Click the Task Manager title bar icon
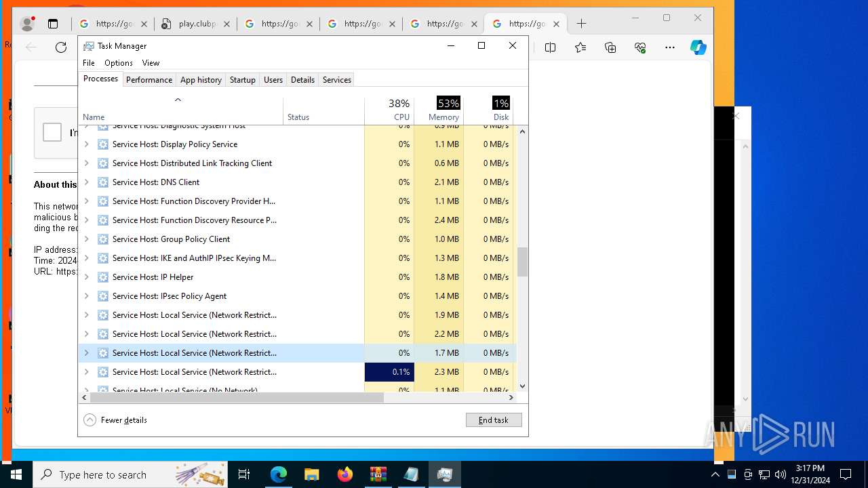The width and height of the screenshot is (868, 488). pos(89,46)
